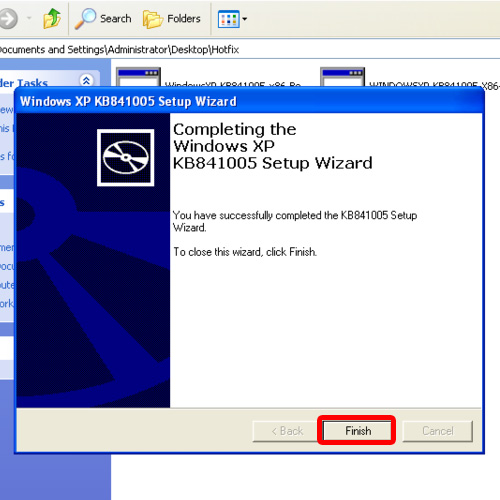Click the grayed Back button
500x500 pixels.
pyautogui.click(x=287, y=431)
